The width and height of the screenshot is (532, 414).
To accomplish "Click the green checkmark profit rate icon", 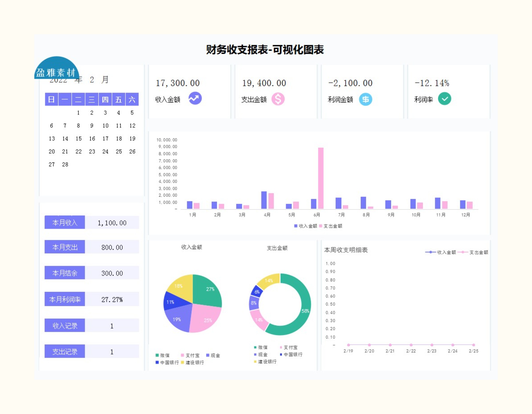I will point(444,99).
